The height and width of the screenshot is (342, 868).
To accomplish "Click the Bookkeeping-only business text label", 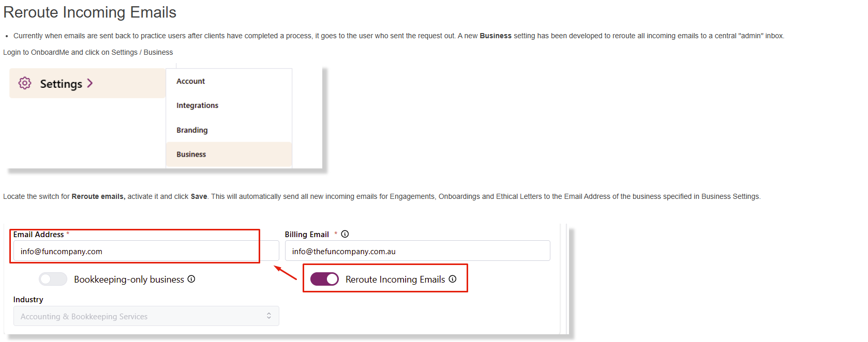I will click(129, 279).
